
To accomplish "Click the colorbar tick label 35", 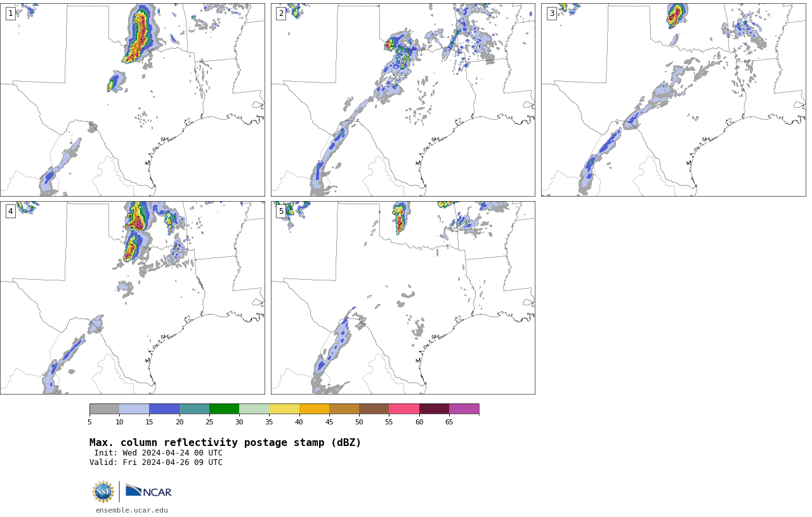I will point(269,422).
